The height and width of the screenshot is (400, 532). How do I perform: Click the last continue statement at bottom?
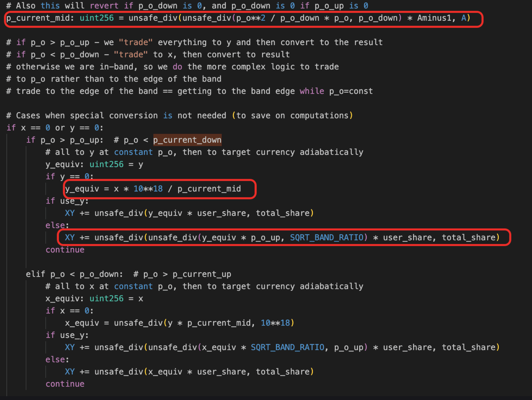click(65, 384)
